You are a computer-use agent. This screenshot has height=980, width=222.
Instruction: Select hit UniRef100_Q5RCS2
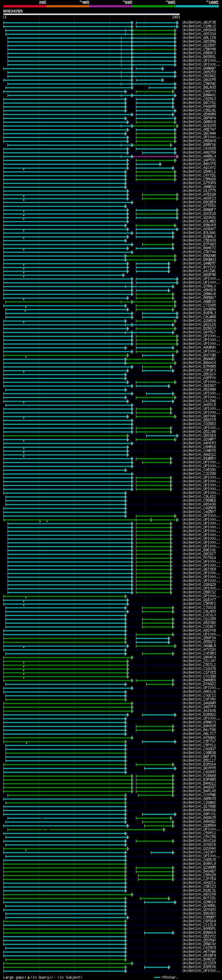click(199, 592)
